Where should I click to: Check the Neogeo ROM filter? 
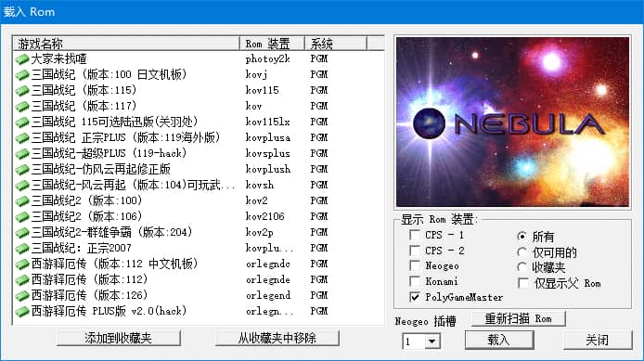(415, 265)
